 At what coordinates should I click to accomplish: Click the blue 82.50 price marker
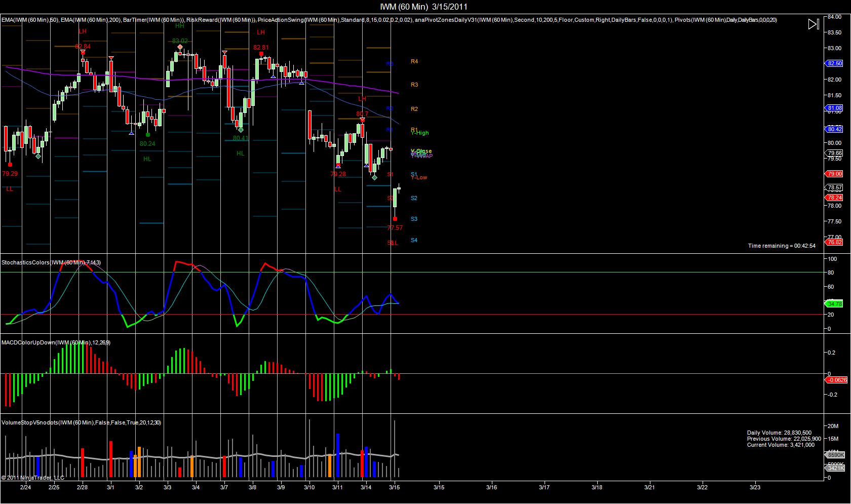coord(834,63)
